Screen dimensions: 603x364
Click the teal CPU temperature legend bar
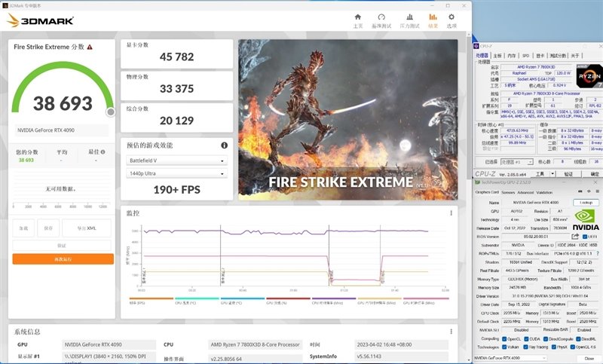tap(197, 298)
